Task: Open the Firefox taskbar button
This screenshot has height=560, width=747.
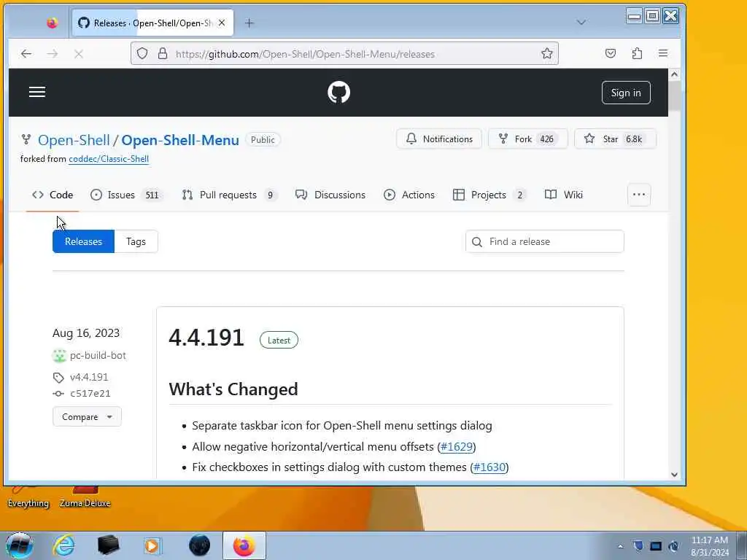Action: click(x=244, y=545)
